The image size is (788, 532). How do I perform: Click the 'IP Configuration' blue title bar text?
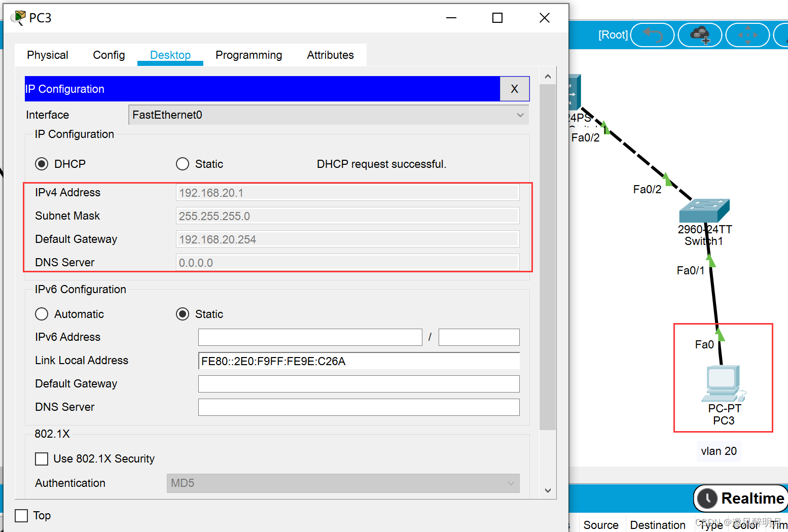click(x=65, y=89)
